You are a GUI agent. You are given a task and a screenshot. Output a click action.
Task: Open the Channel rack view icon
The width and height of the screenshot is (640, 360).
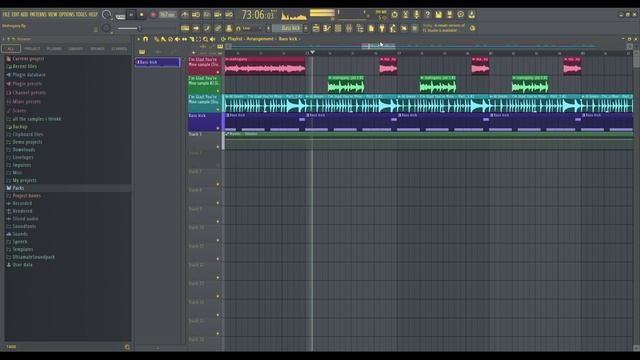coord(338,28)
